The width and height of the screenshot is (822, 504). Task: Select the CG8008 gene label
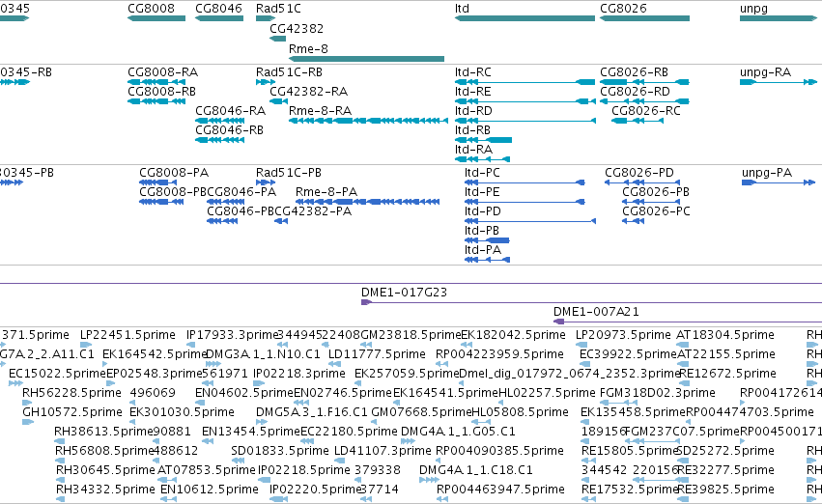(x=151, y=9)
